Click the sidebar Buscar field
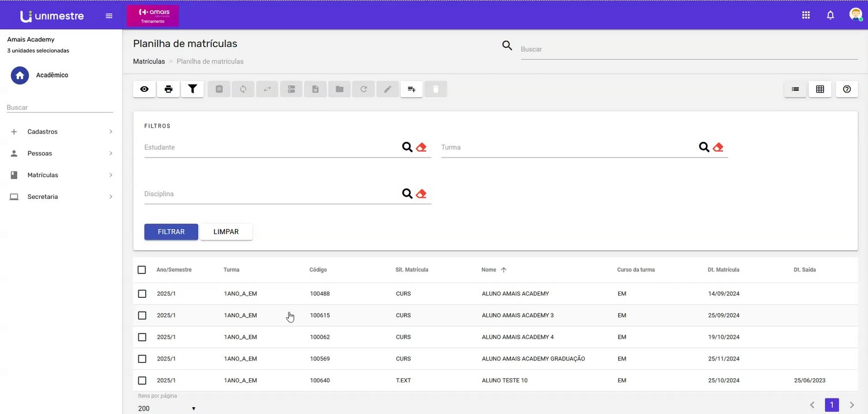 pyautogui.click(x=60, y=108)
